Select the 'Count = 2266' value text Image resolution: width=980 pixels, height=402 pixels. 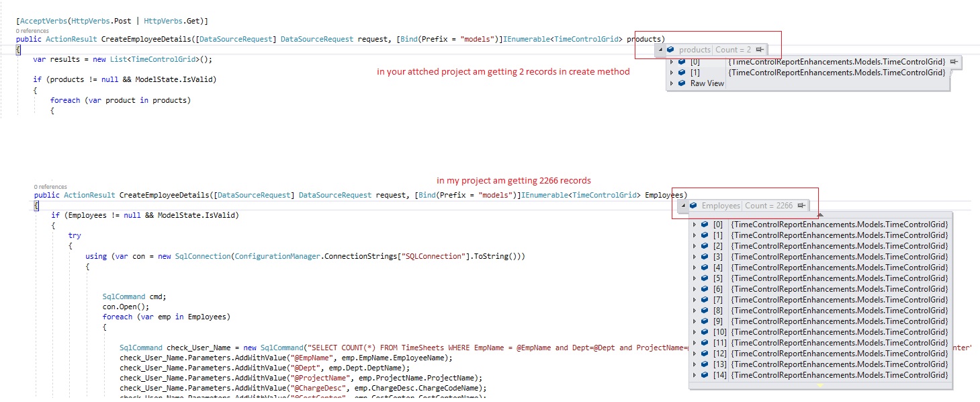click(768, 206)
